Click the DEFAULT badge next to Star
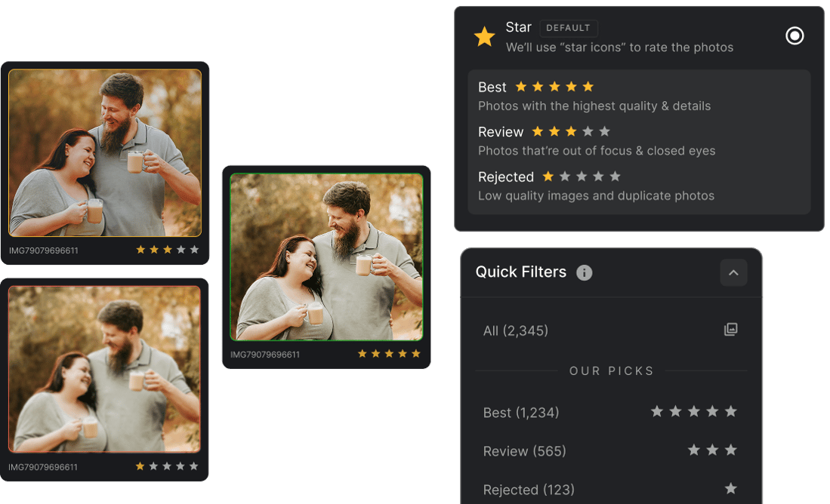Screen dimensions: 830x504 [x=568, y=28]
